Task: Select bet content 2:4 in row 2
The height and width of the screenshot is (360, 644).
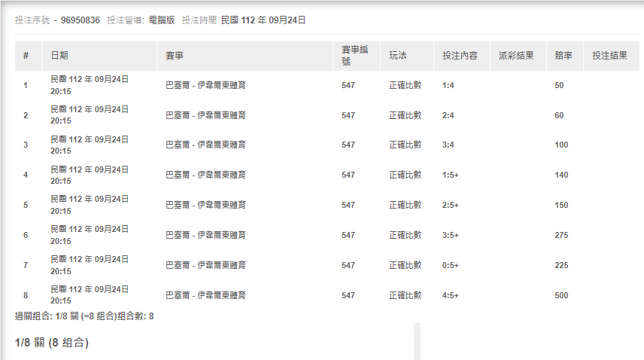Action: [448, 115]
